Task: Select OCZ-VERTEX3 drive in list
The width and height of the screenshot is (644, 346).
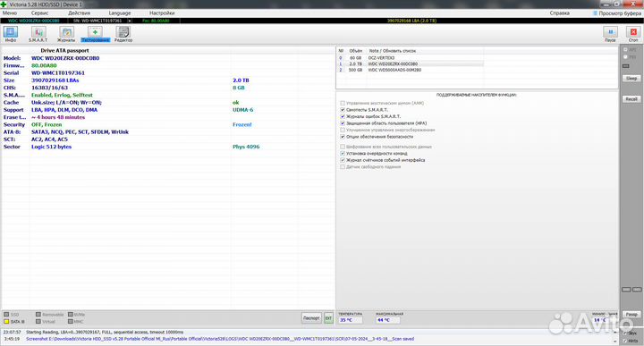Action: [x=411, y=58]
